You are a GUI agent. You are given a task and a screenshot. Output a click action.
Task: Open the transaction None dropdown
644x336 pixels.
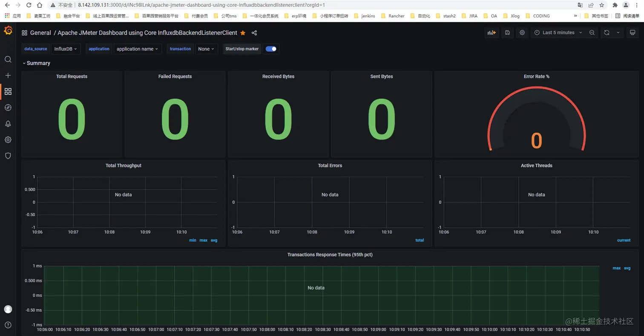(206, 48)
